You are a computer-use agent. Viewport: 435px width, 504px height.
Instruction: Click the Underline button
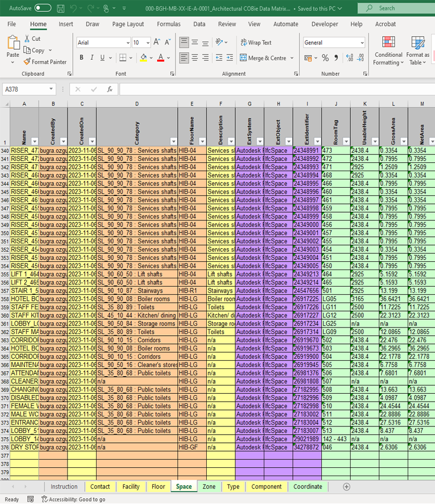click(103, 58)
